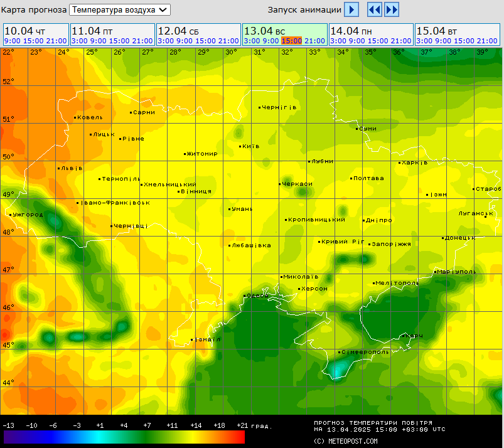The height and width of the screenshot is (448, 504).
Task: Choose 15:00 forecast time under 15.04 вт
Action: pos(464,41)
